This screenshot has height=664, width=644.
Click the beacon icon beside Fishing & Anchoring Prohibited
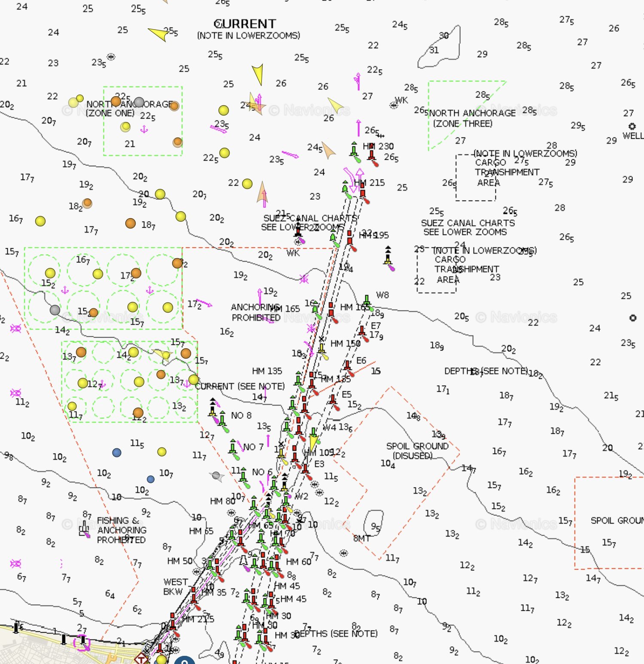84,531
